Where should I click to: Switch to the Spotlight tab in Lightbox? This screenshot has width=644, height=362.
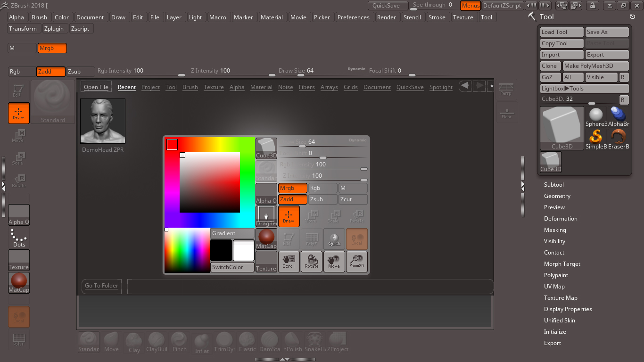441,87
